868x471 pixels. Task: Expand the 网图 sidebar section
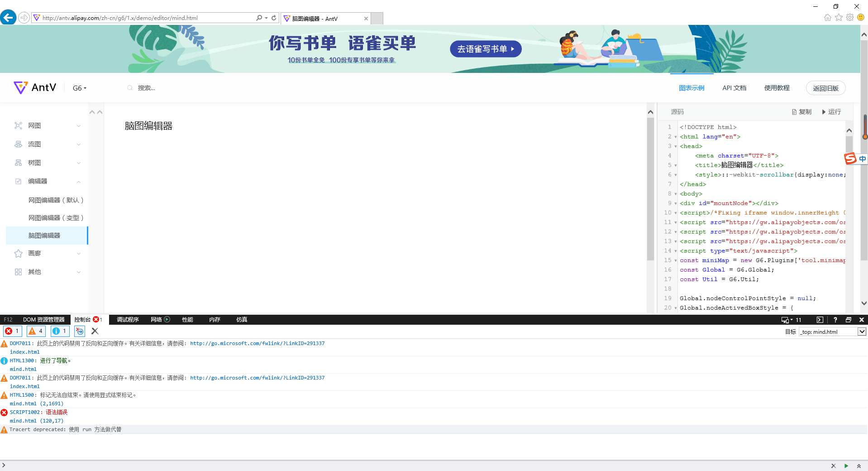tap(48, 125)
